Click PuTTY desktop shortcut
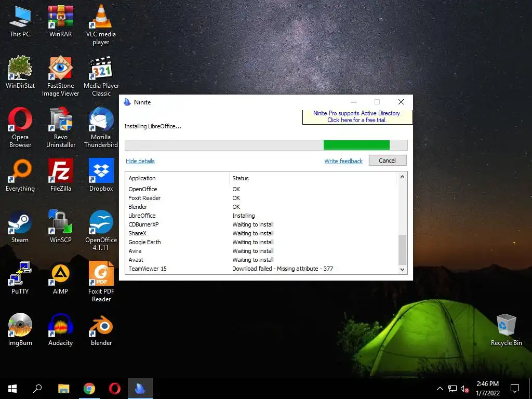532x399 pixels. [x=20, y=278]
